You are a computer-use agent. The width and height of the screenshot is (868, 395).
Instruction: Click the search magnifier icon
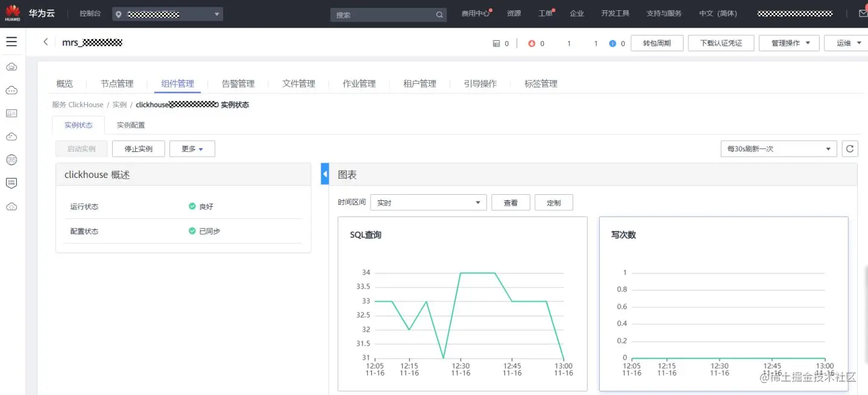(x=439, y=14)
